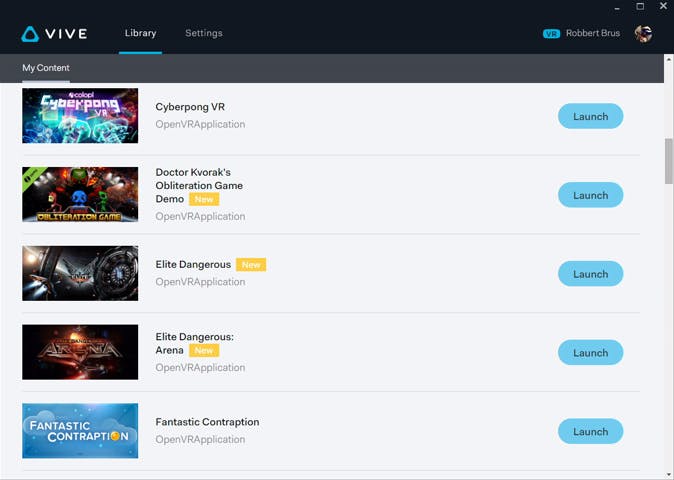The height and width of the screenshot is (480, 674).
Task: Launch Doctor Kvorak's Obliteration Game Demo
Action: pyautogui.click(x=591, y=195)
